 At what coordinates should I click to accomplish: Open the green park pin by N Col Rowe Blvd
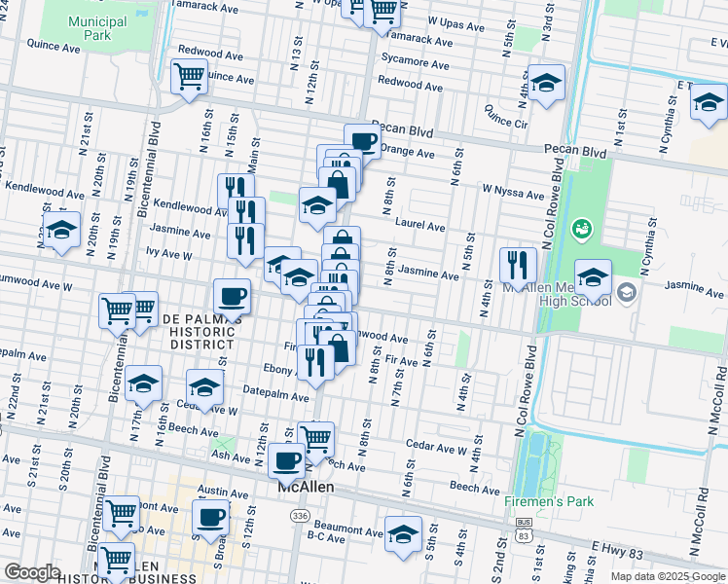[580, 230]
